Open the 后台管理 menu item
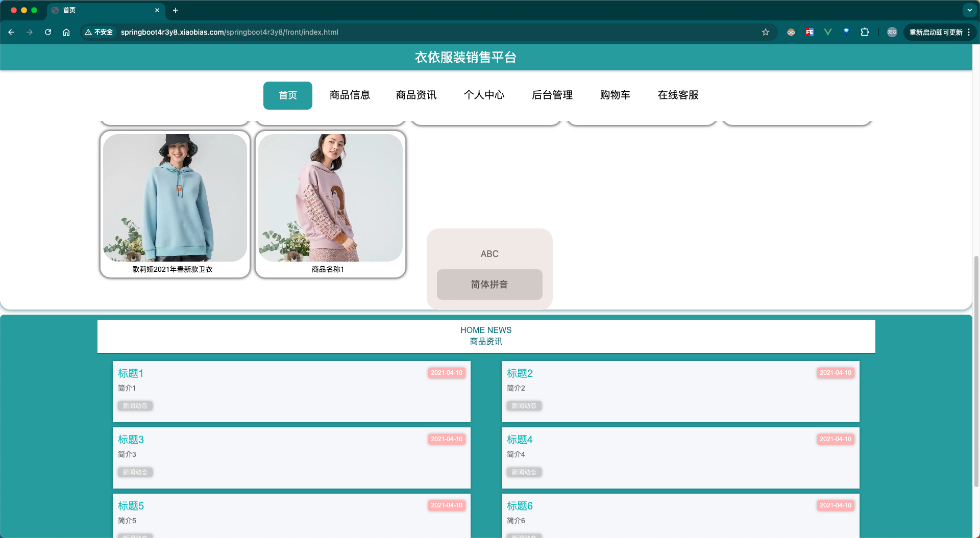Viewport: 980px width, 538px height. pyautogui.click(x=552, y=95)
